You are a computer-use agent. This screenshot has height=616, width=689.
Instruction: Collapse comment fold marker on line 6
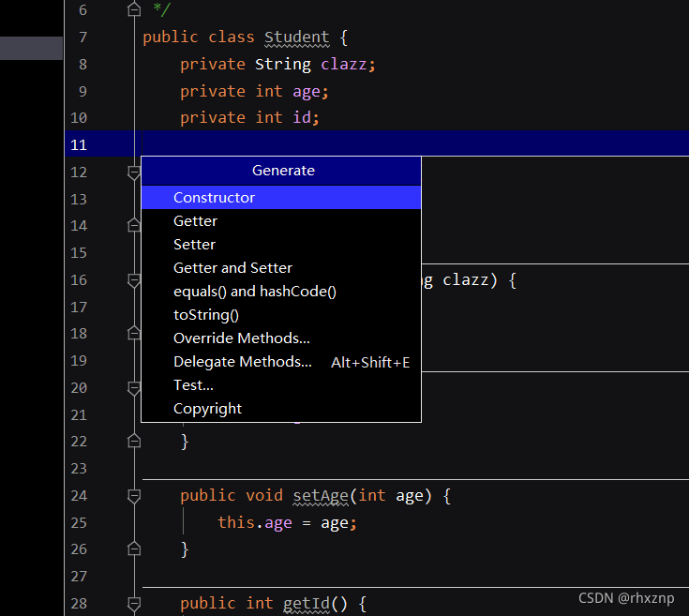pos(134,9)
